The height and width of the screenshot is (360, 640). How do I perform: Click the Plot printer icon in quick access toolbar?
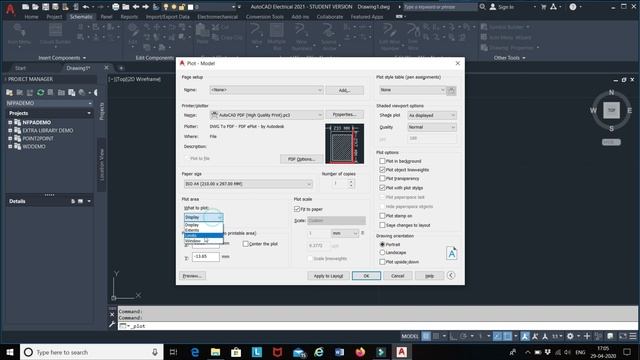click(x=116, y=7)
